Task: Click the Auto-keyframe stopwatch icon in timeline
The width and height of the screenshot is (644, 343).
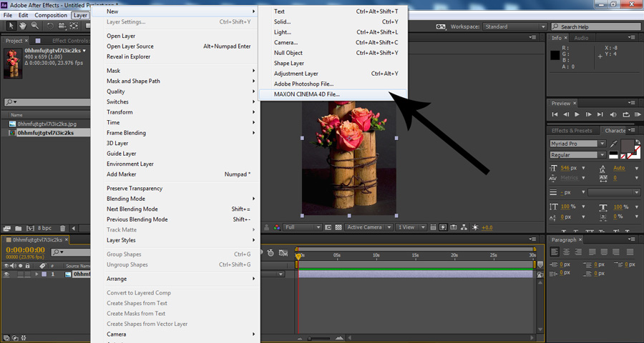Action: point(271,253)
